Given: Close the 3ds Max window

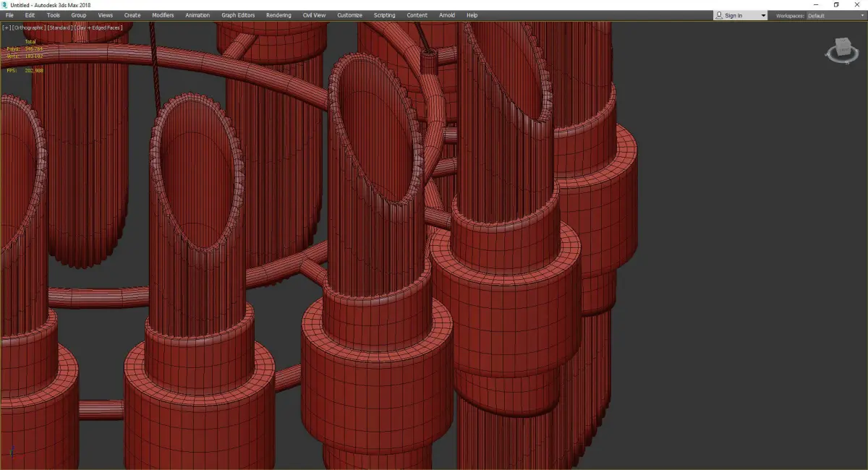Looking at the screenshot, I should [856, 4].
